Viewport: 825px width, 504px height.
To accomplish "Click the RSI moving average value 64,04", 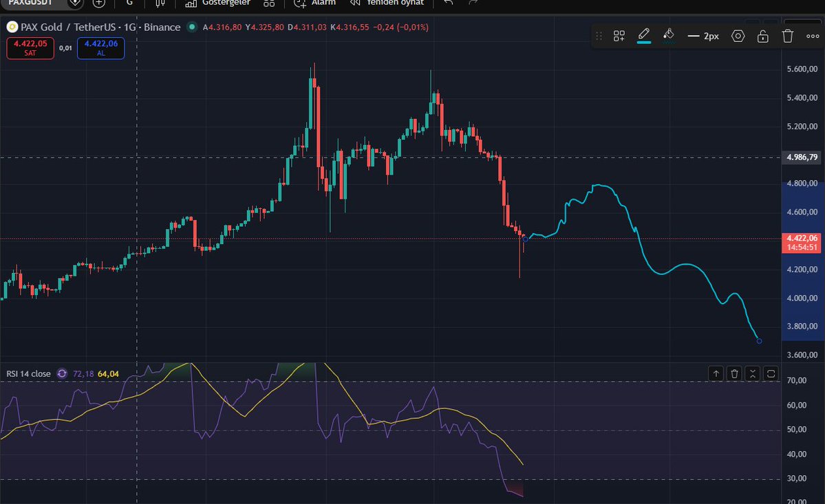I will 108,373.
